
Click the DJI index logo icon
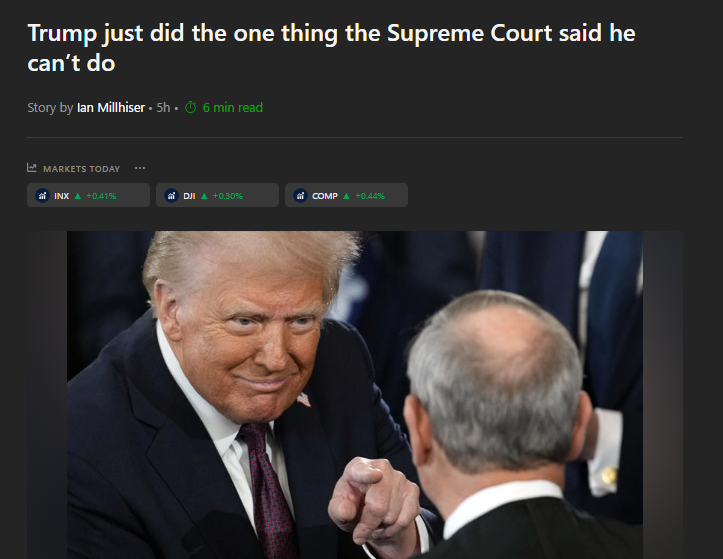pyautogui.click(x=172, y=196)
